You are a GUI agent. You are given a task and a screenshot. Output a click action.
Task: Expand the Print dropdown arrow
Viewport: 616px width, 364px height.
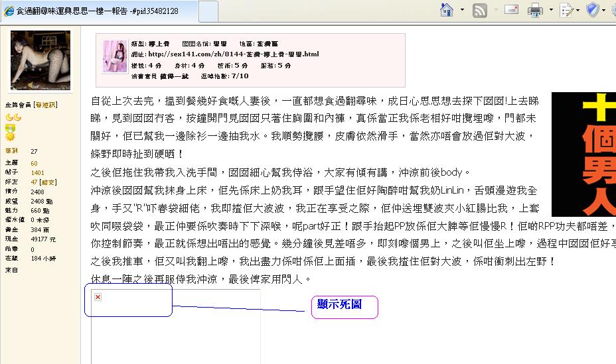pos(551,10)
